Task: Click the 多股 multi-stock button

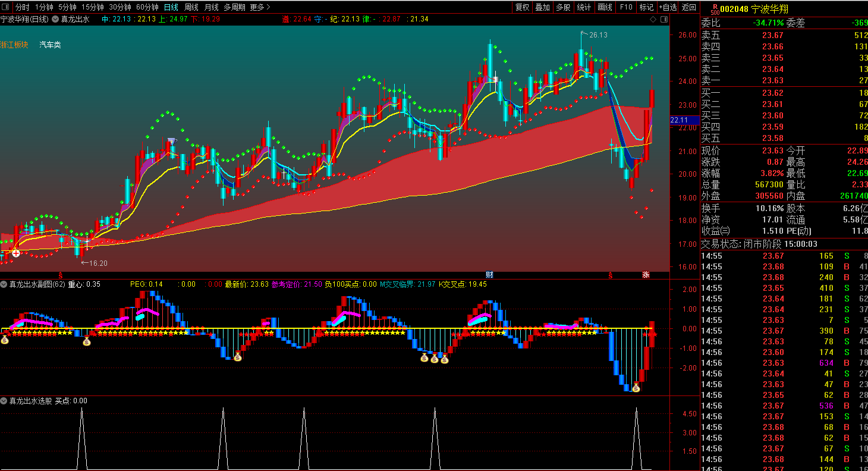Action: tap(563, 7)
